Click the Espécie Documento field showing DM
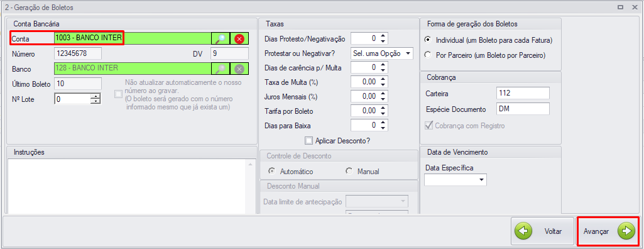The image size is (644, 249). pyautogui.click(x=523, y=109)
